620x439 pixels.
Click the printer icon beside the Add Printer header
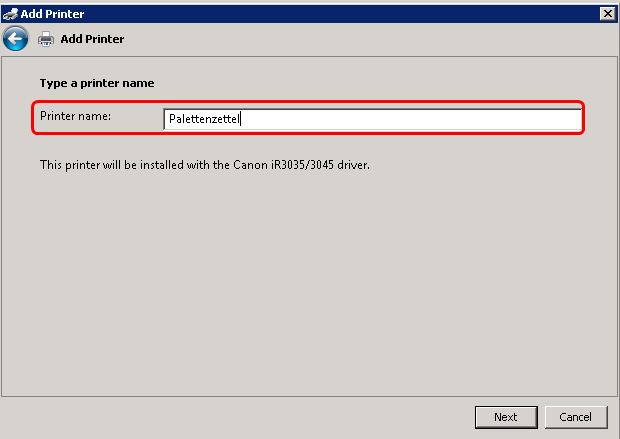(x=45, y=39)
